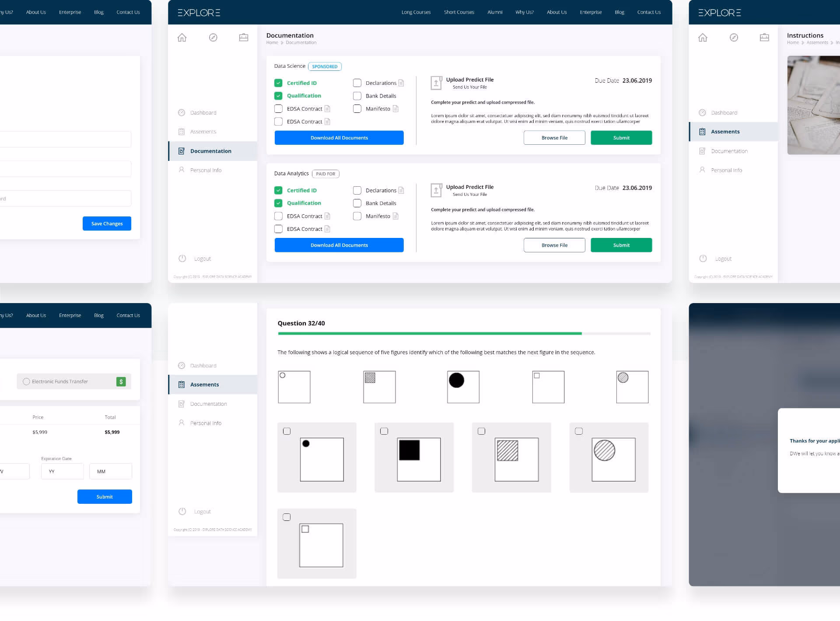Open the MM expiration month field

[x=110, y=471]
